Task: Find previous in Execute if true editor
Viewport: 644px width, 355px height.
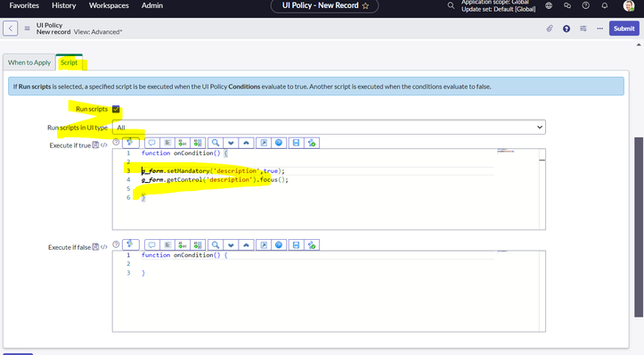Action: click(246, 143)
